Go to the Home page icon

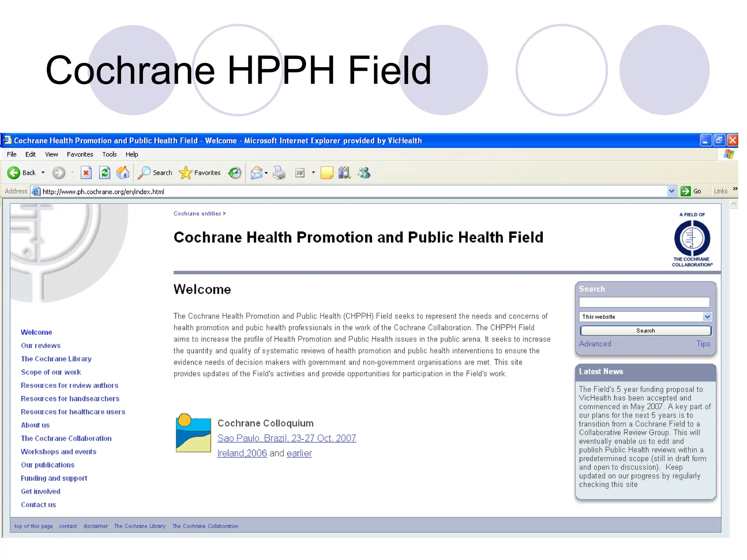coord(123,172)
